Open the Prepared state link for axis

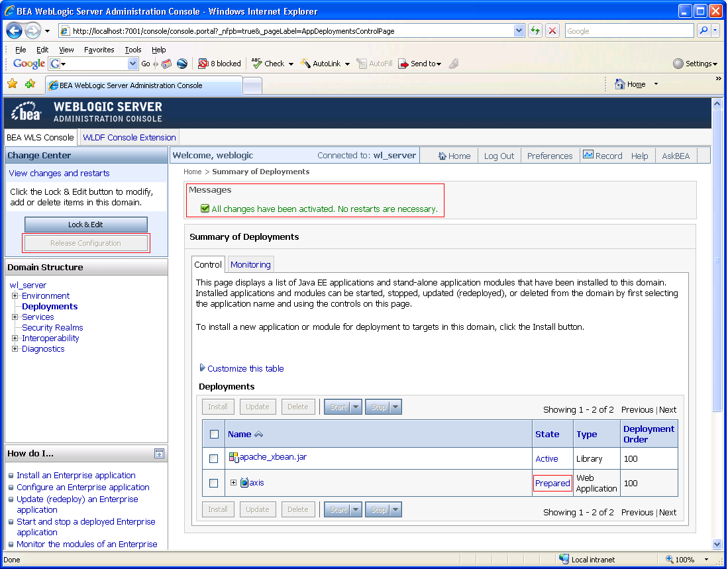click(x=552, y=483)
